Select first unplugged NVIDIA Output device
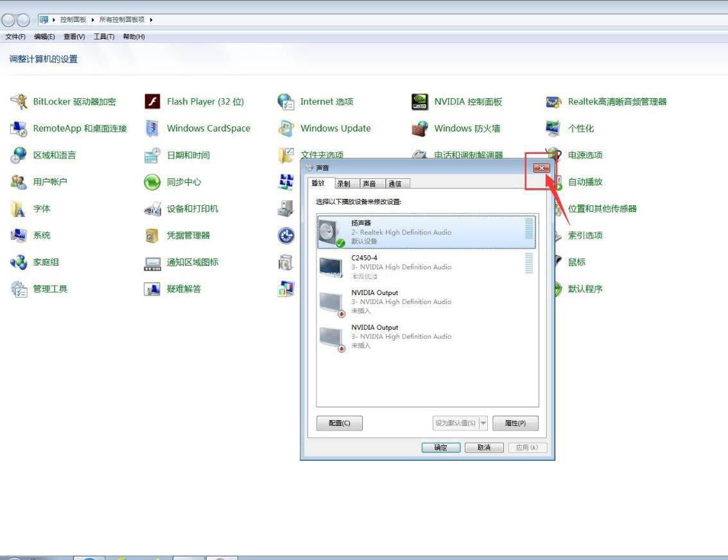 tap(426, 301)
